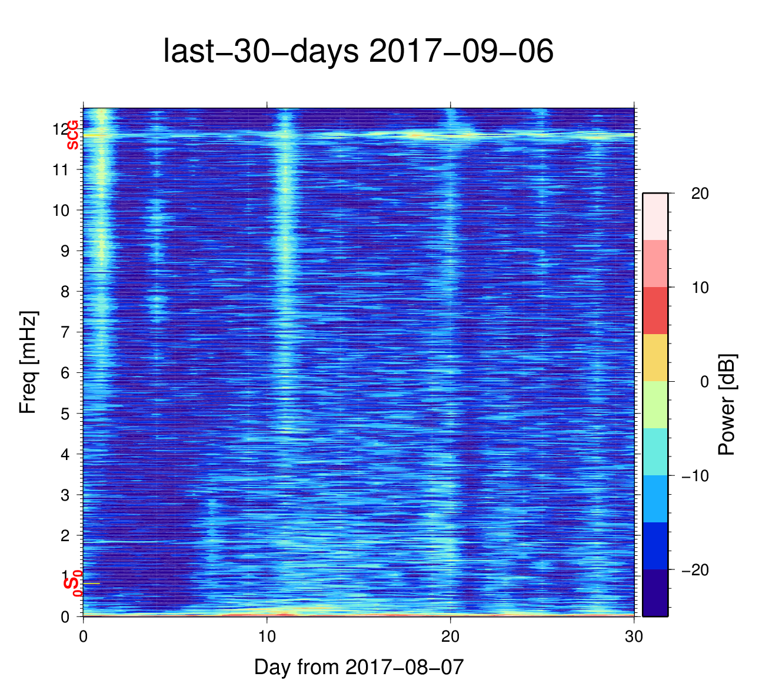Click the turquoise colorbar segment
Viewport: 759px width, 700px height.
coord(655,451)
